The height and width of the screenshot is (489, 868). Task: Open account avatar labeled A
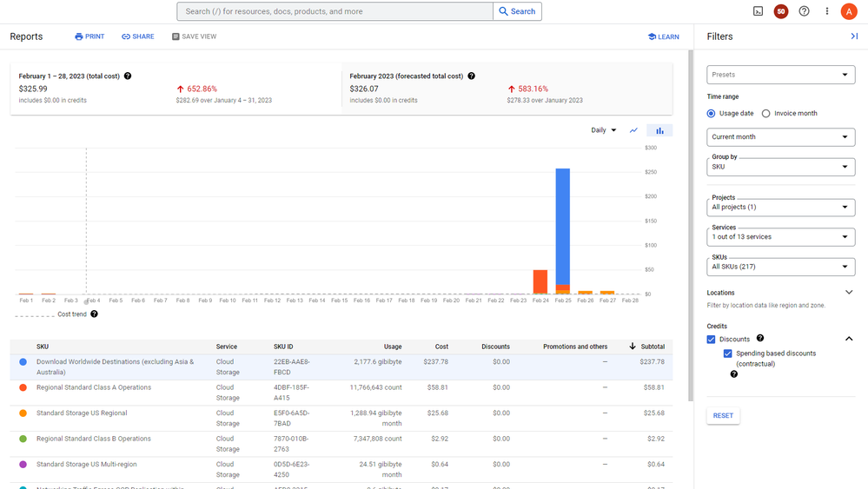click(849, 11)
